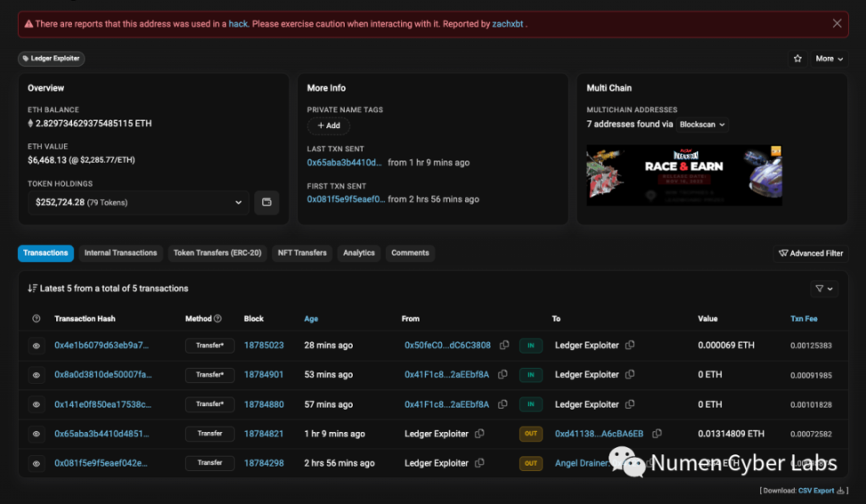Click Transfer method in 1 hr 9 mins row

(210, 434)
